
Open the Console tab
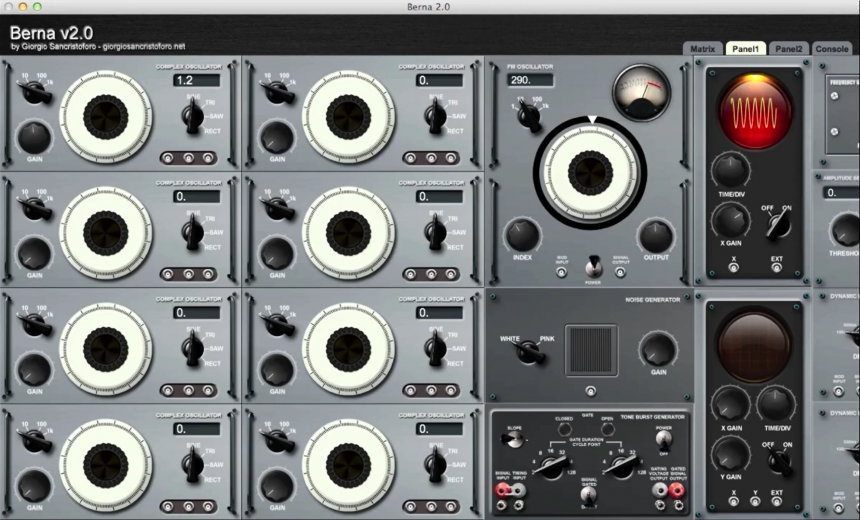832,48
